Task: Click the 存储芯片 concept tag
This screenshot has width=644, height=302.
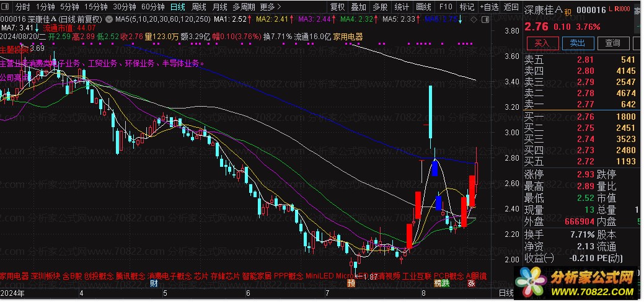Action: tap(225, 276)
